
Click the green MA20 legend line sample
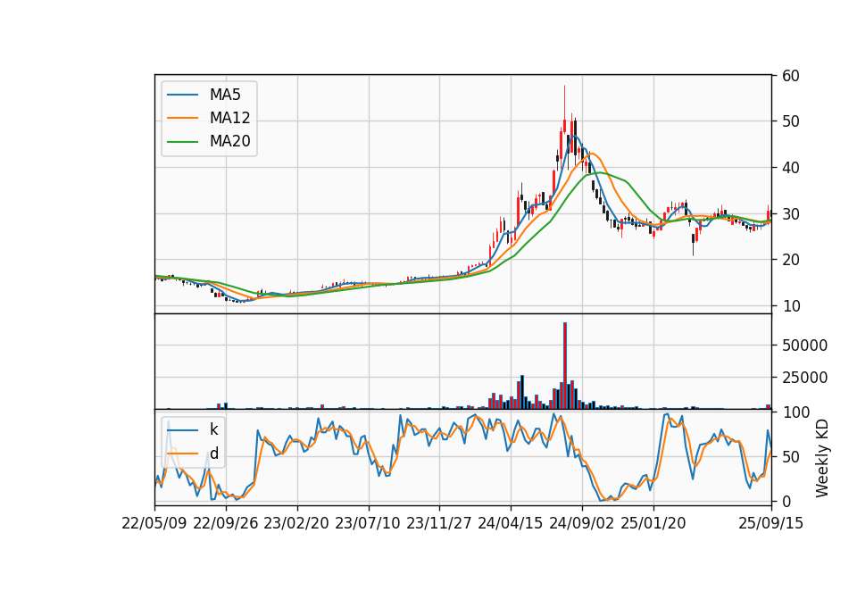click(x=182, y=142)
